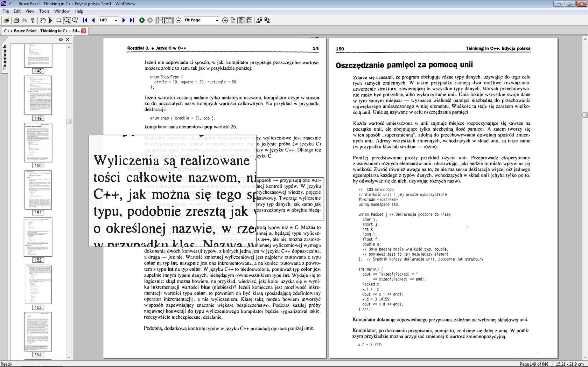Click the document scroll up arrow
The height and width of the screenshot is (367, 588).
click(585, 39)
